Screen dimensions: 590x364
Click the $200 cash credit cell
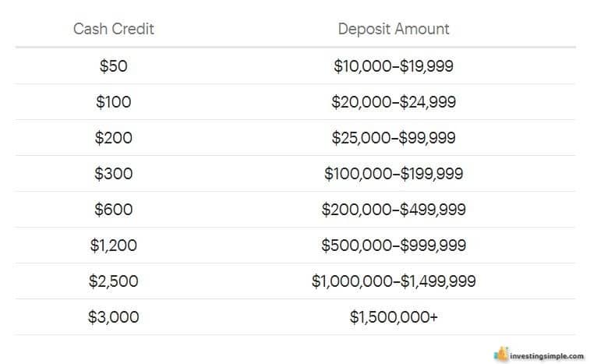coord(114,138)
